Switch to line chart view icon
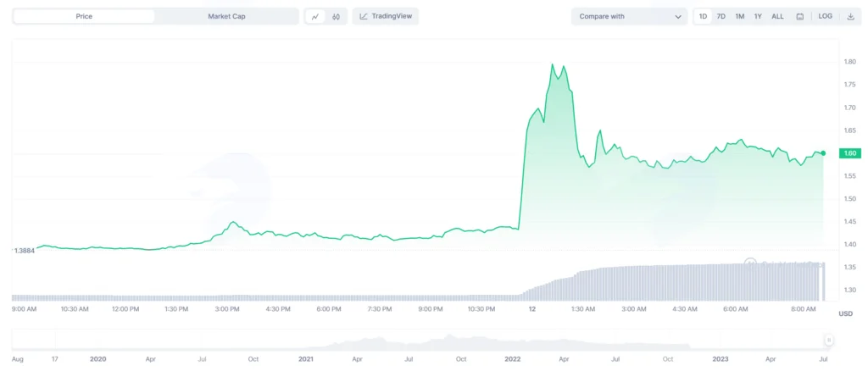Image resolution: width=868 pixels, height=371 pixels. click(x=315, y=17)
